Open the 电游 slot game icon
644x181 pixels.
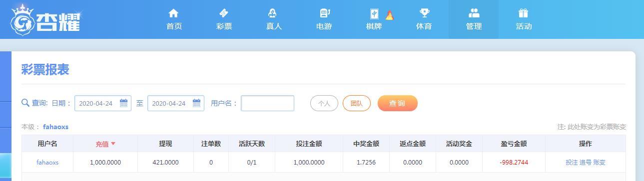[x=325, y=13]
